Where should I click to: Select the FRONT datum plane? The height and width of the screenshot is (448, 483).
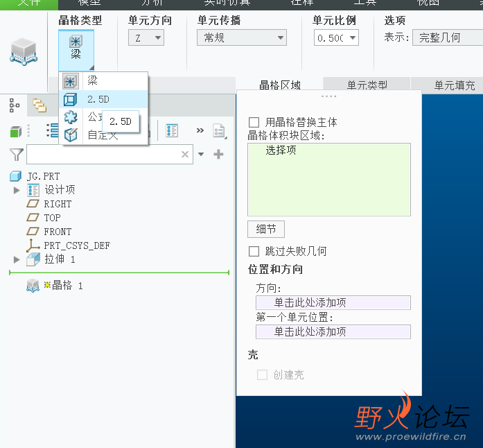click(x=58, y=232)
